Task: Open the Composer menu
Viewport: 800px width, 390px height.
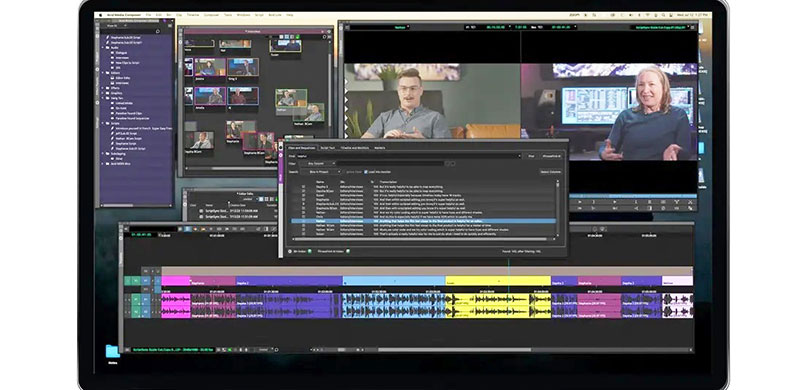Action: (x=211, y=15)
